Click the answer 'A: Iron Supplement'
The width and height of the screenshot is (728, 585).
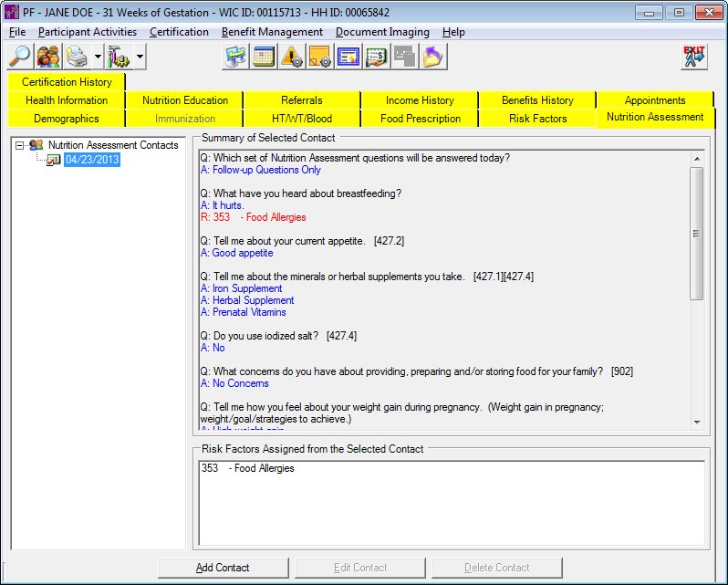[242, 288]
